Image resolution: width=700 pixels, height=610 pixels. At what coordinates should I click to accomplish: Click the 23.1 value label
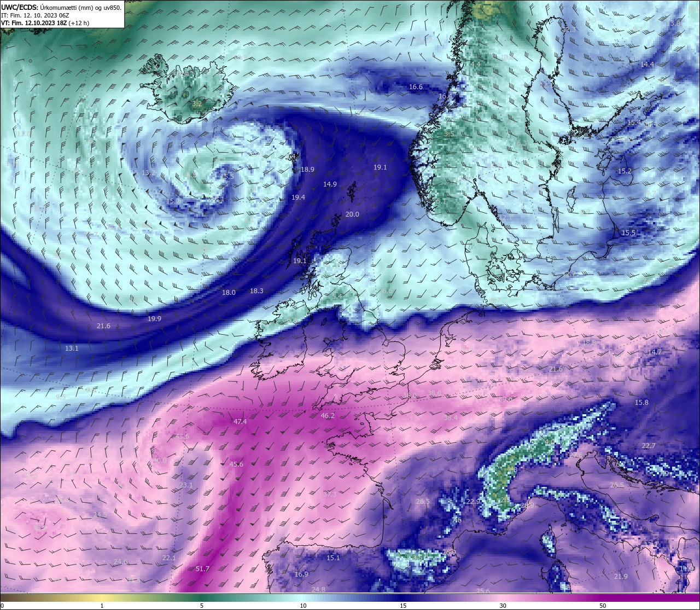point(186,485)
